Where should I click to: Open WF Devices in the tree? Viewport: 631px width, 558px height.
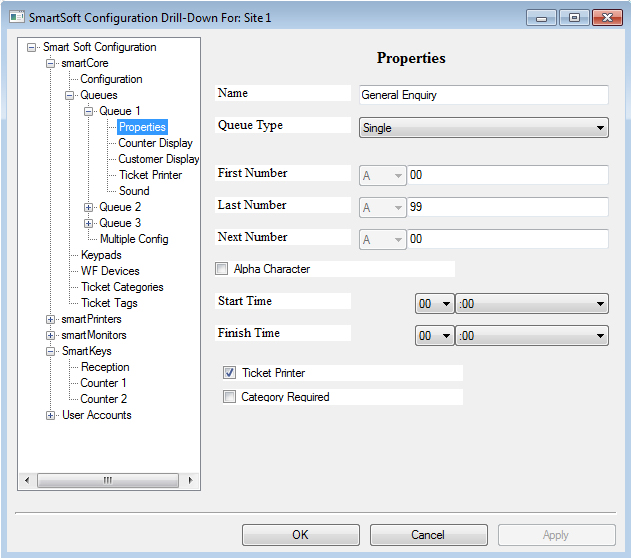[110, 271]
